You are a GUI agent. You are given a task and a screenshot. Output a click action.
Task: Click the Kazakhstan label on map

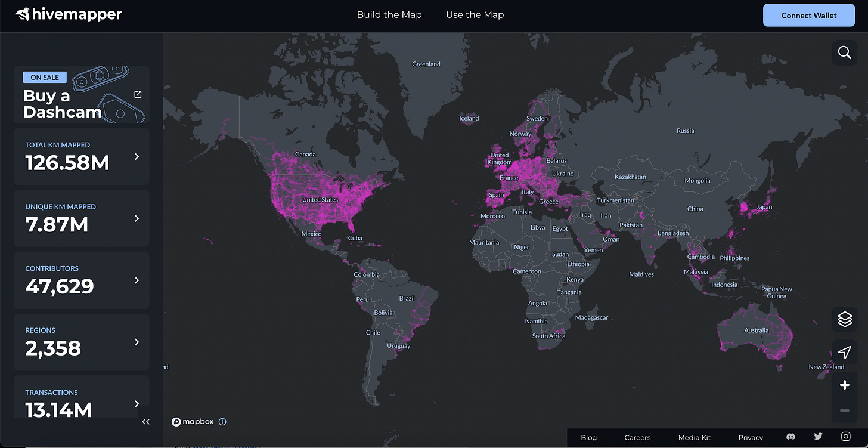point(630,177)
